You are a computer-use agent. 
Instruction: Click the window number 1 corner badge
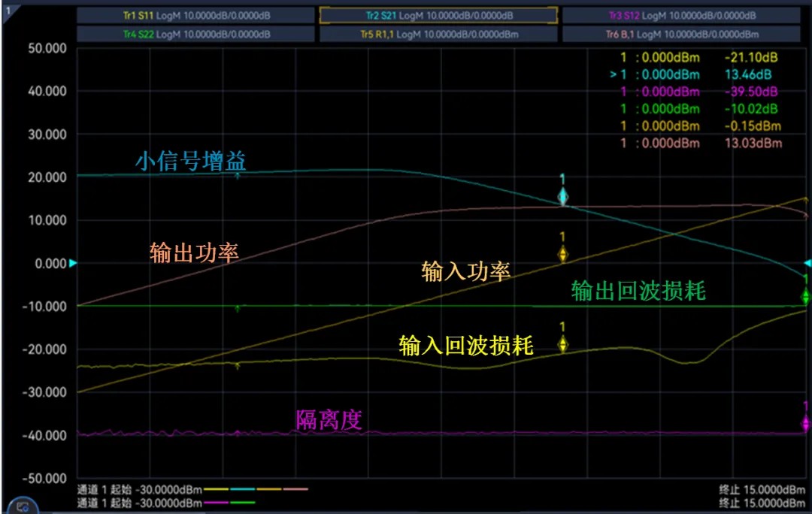point(8,7)
